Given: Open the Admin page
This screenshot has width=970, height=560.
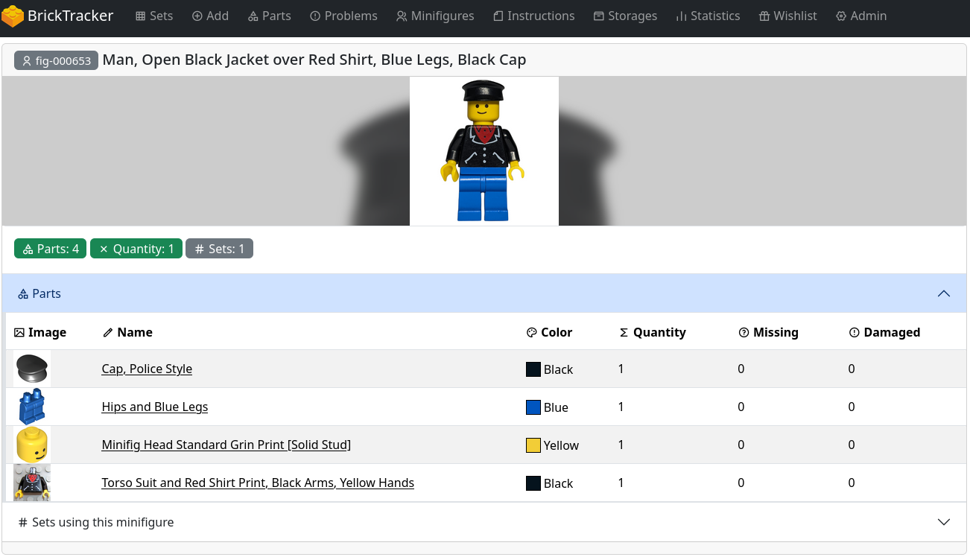Looking at the screenshot, I should coord(861,16).
